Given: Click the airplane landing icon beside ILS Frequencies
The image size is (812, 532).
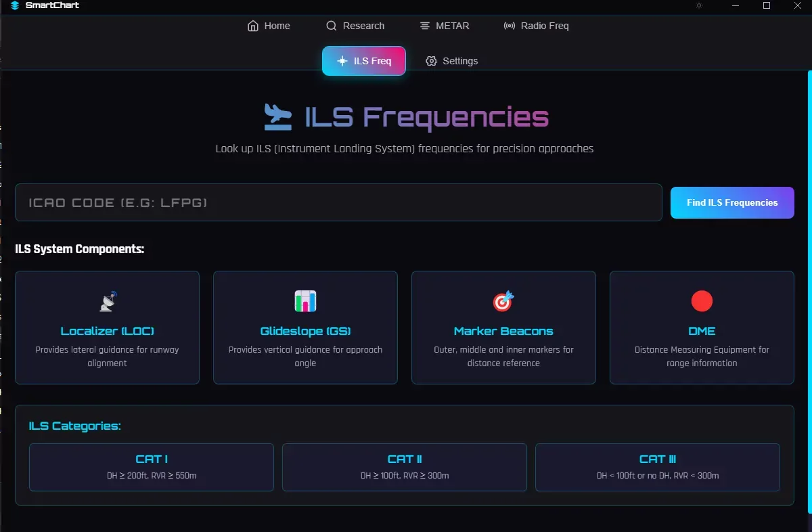Looking at the screenshot, I should (x=277, y=116).
